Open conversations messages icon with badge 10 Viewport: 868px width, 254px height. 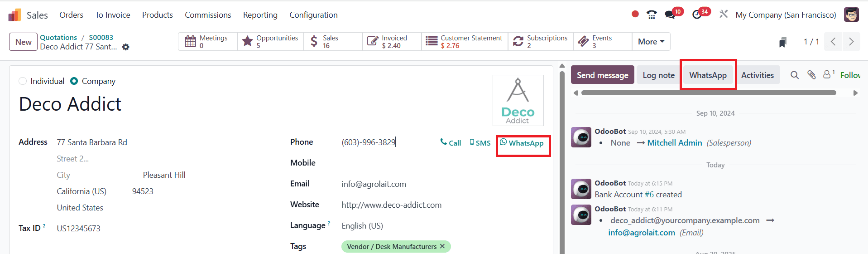(x=670, y=15)
